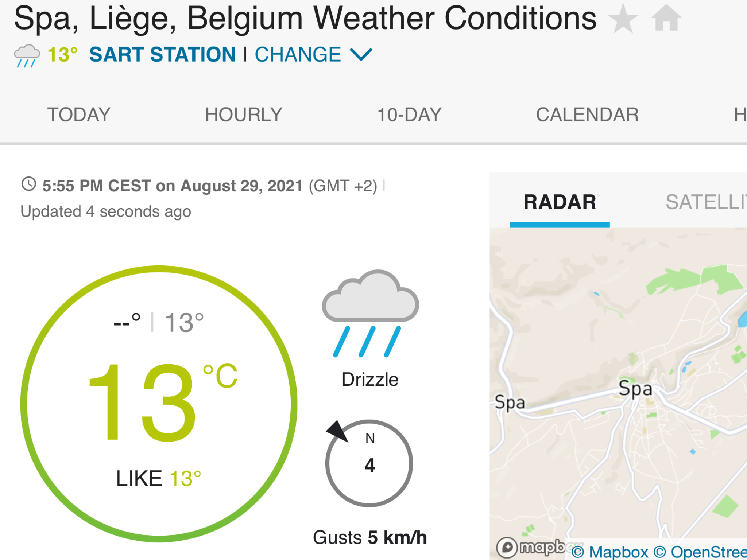Open the 10-DAY forecast tab
The width and height of the screenshot is (747, 560).
pos(409,114)
